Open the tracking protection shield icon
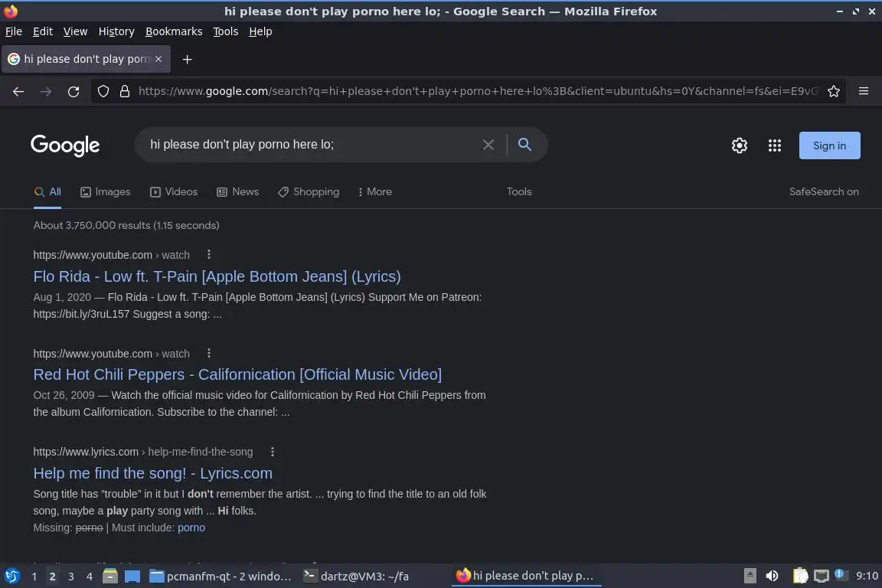The width and height of the screenshot is (882, 588). (x=103, y=91)
